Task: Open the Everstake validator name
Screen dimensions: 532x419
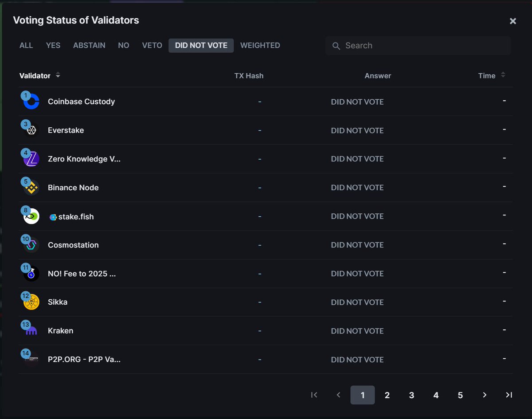Action: [x=66, y=130]
